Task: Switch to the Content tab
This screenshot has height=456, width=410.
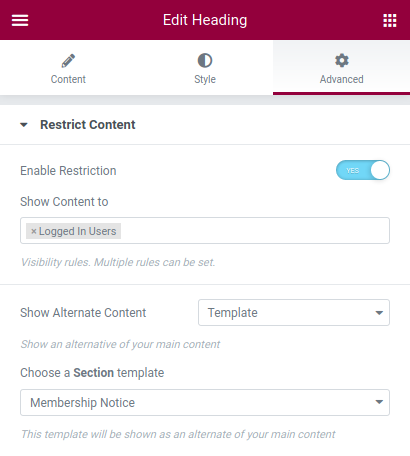Action: (68, 68)
